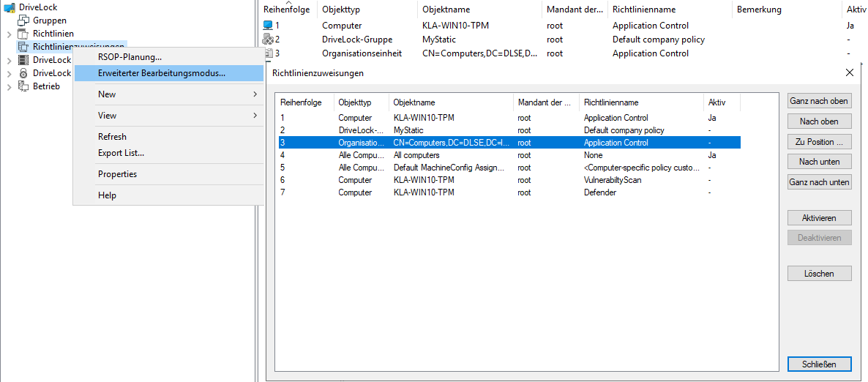The height and width of the screenshot is (382, 868).
Task: Click the DriveLock root node icon
Action: [x=10, y=7]
